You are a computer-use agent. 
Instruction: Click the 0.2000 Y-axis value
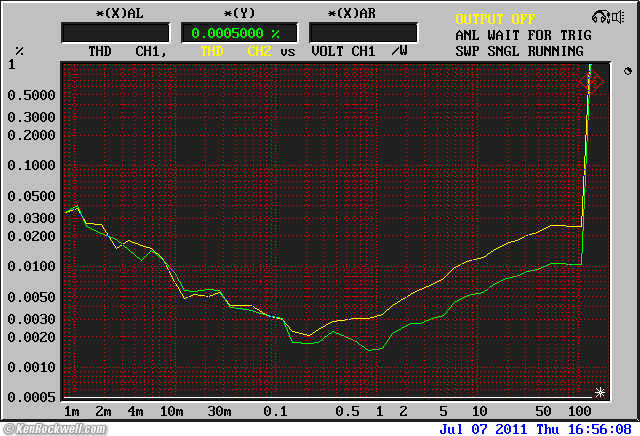pos(31,135)
